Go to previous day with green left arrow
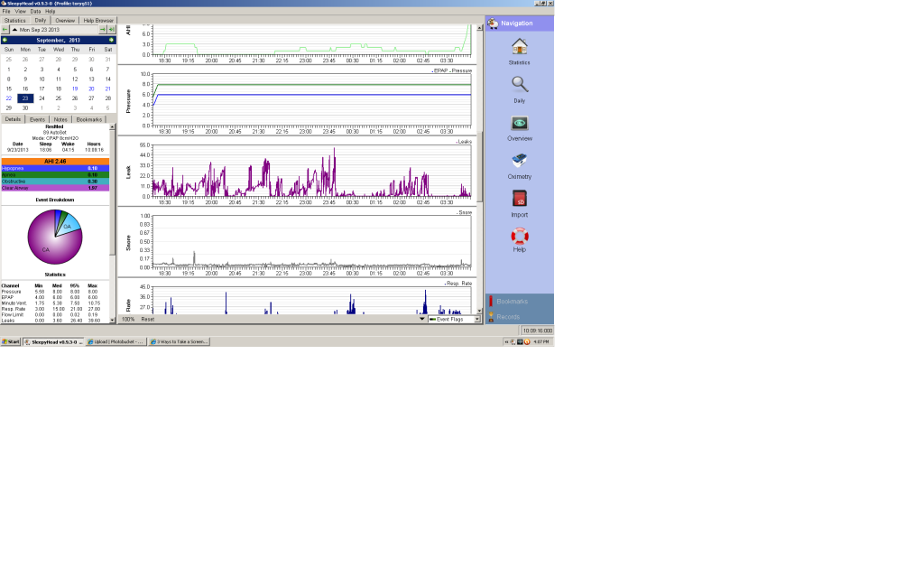The width and height of the screenshot is (924, 578). pos(5,30)
